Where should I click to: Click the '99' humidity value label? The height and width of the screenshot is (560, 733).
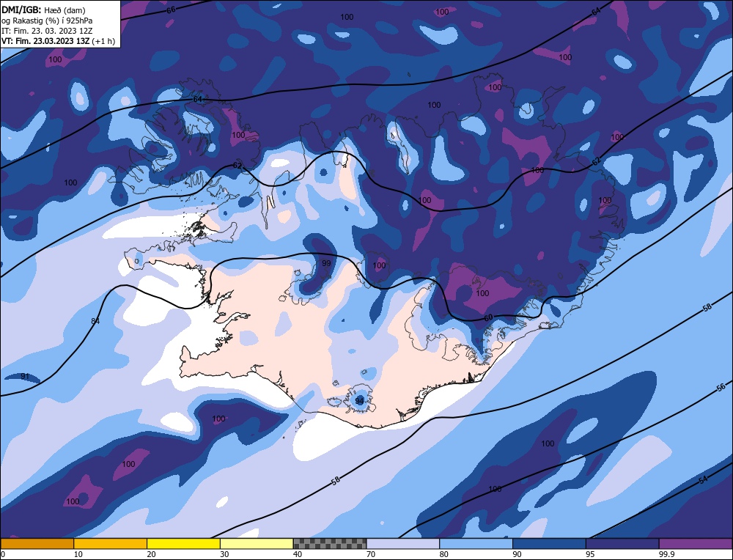326,263
